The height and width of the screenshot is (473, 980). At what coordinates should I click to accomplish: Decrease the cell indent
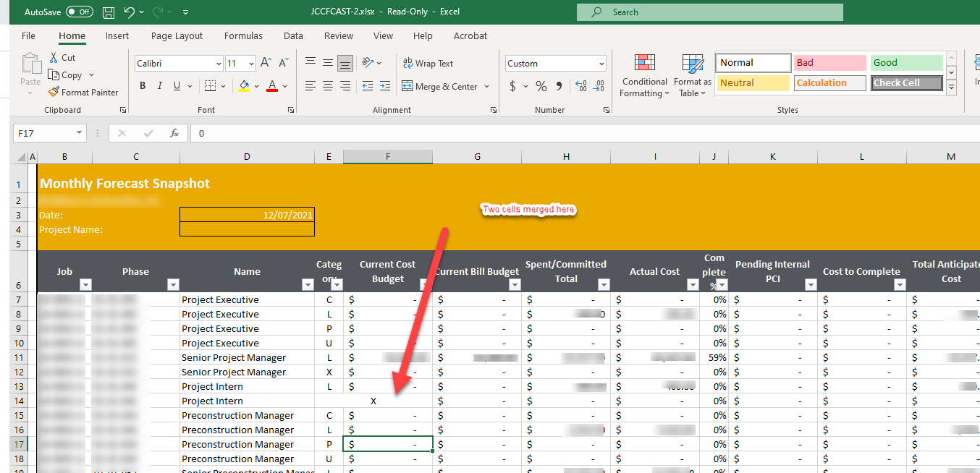tap(368, 86)
